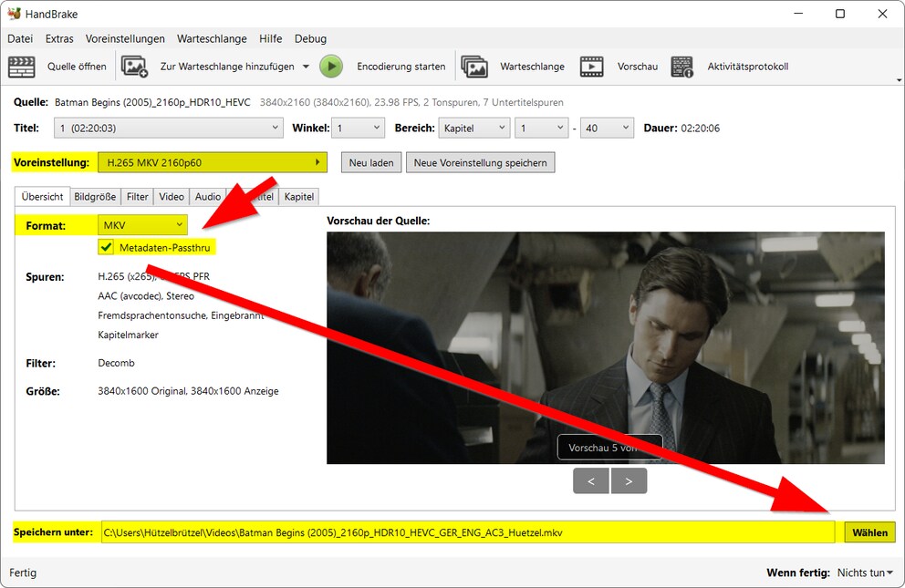
Task: Open the Wenn fertig Nichts tun dropdown
Action: coord(863,573)
